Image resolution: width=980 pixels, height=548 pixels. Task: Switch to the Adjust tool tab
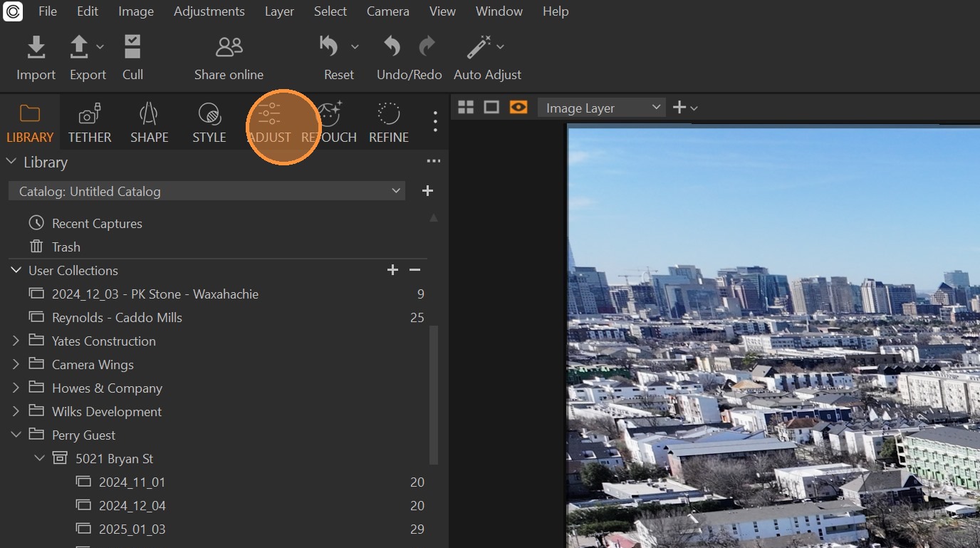coord(269,123)
